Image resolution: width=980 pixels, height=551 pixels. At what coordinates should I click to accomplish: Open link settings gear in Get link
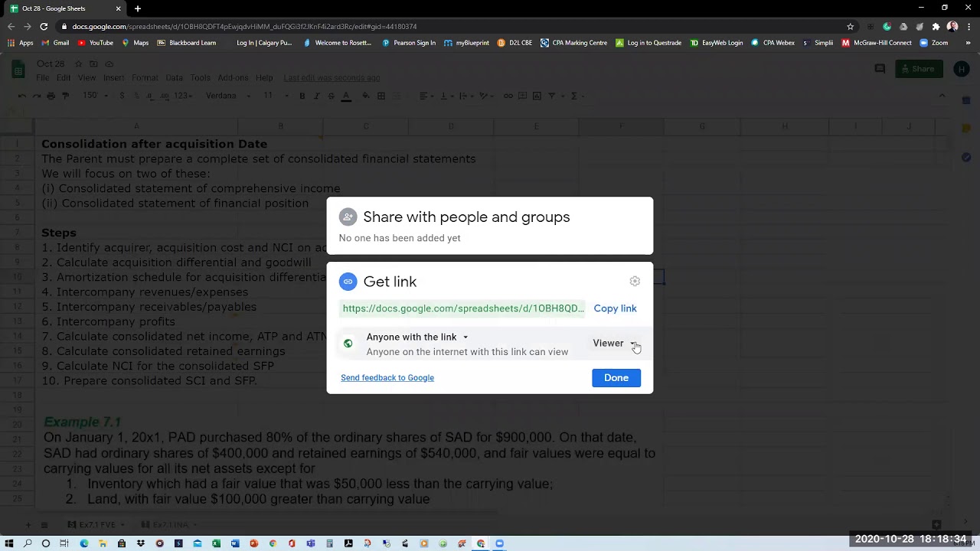tap(635, 282)
